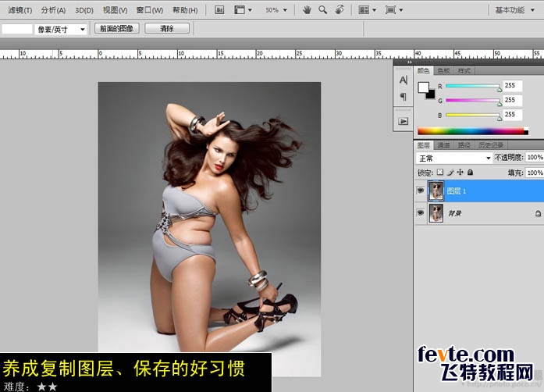This screenshot has height=392, width=544.
Task: Click the resolution input field
Action: coord(17,29)
